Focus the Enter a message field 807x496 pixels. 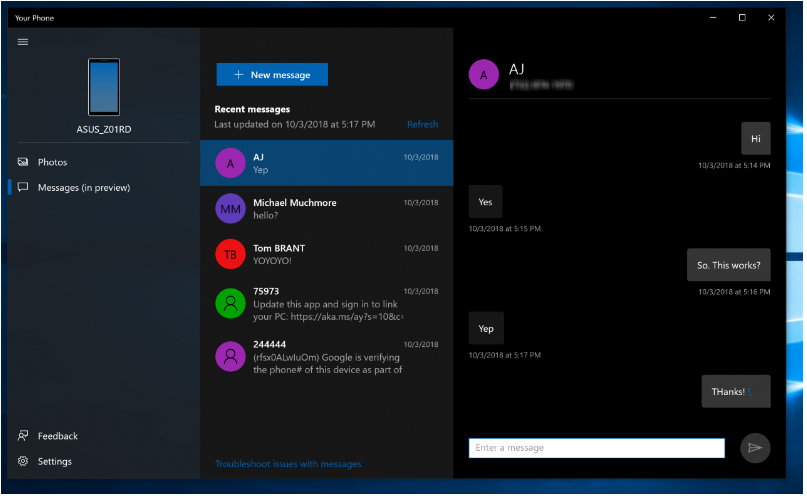(x=597, y=448)
